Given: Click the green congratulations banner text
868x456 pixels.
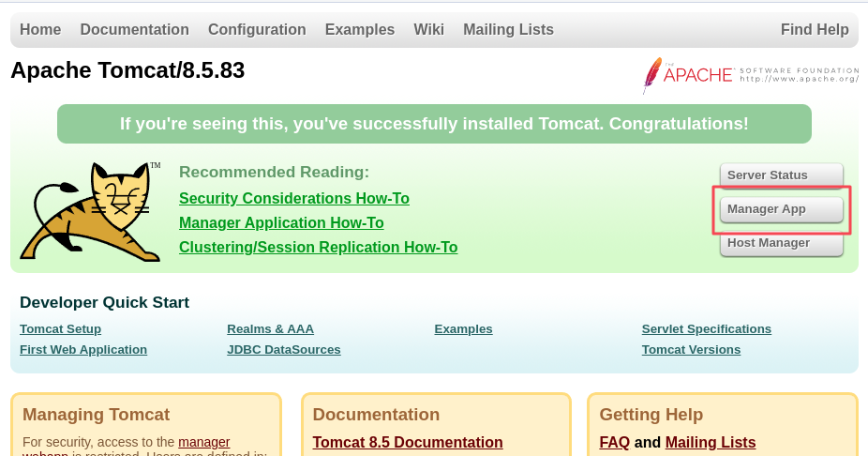Looking at the screenshot, I should [x=434, y=124].
